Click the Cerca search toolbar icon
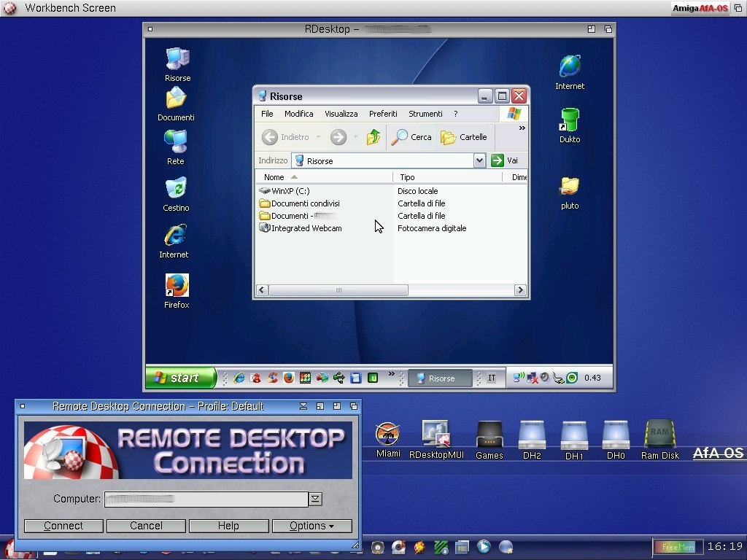 (x=412, y=137)
